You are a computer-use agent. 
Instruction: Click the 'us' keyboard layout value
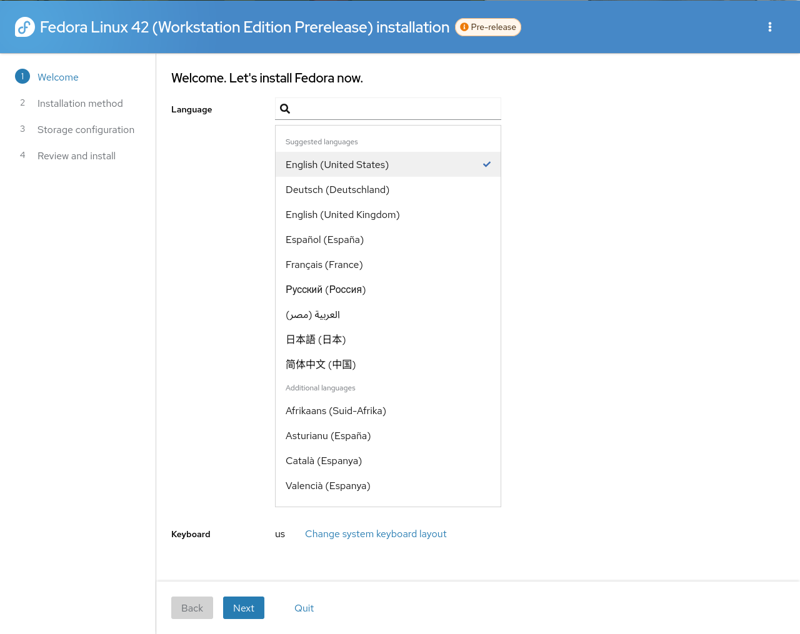coord(280,534)
